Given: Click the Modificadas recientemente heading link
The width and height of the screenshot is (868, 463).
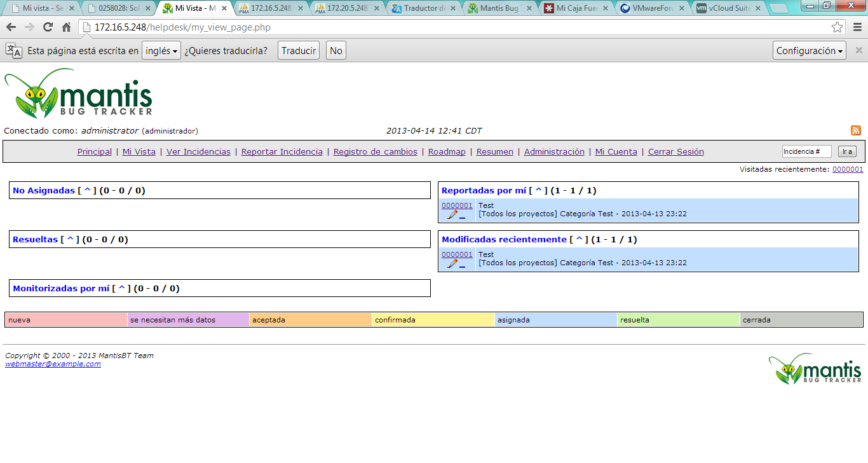Looking at the screenshot, I should click(504, 239).
